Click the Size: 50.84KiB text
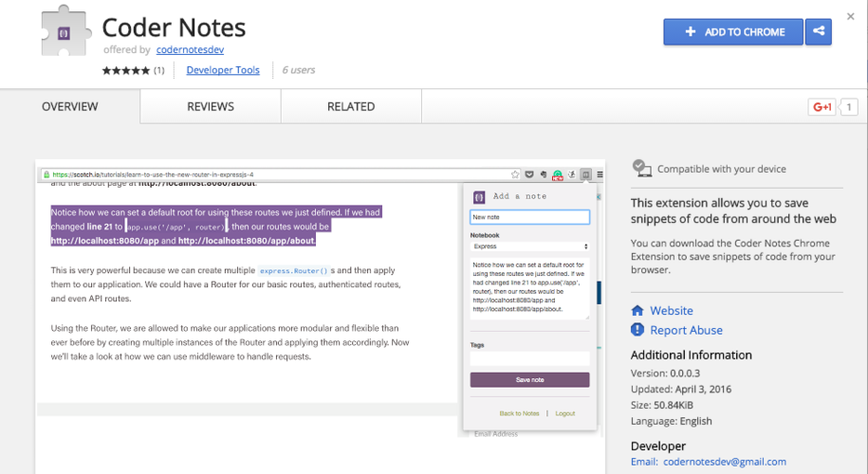 [661, 405]
